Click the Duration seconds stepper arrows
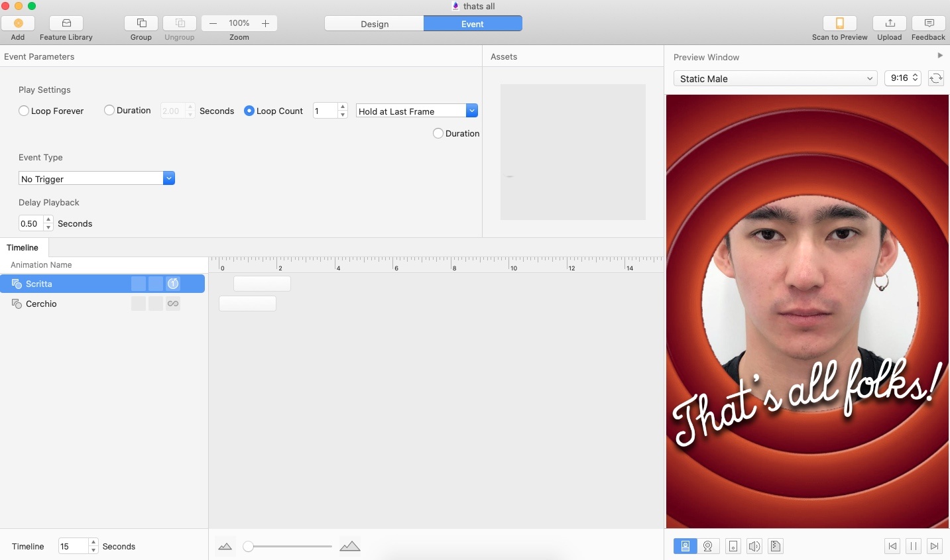Viewport: 950px width, 560px height. (190, 111)
